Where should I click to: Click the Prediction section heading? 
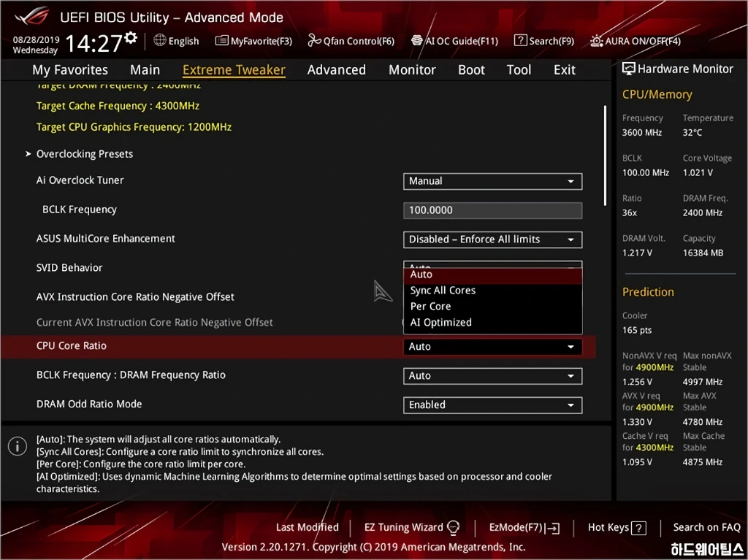pos(648,292)
